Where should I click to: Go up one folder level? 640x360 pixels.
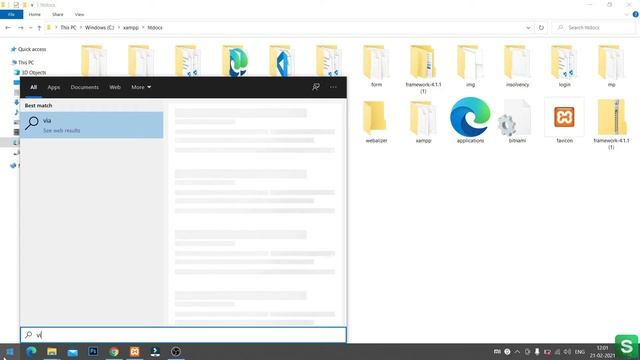[x=39, y=28]
